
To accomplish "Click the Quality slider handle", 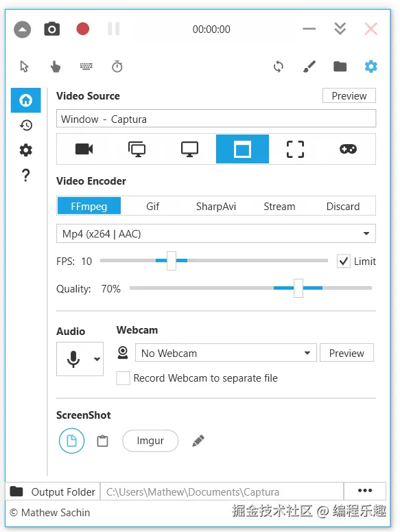I will point(298,288).
